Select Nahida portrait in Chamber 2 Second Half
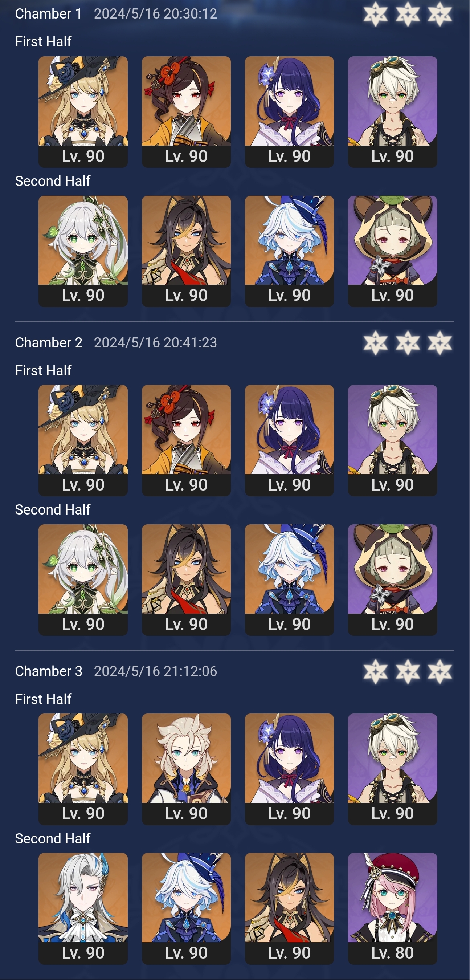This screenshot has width=470, height=980. pyautogui.click(x=83, y=580)
